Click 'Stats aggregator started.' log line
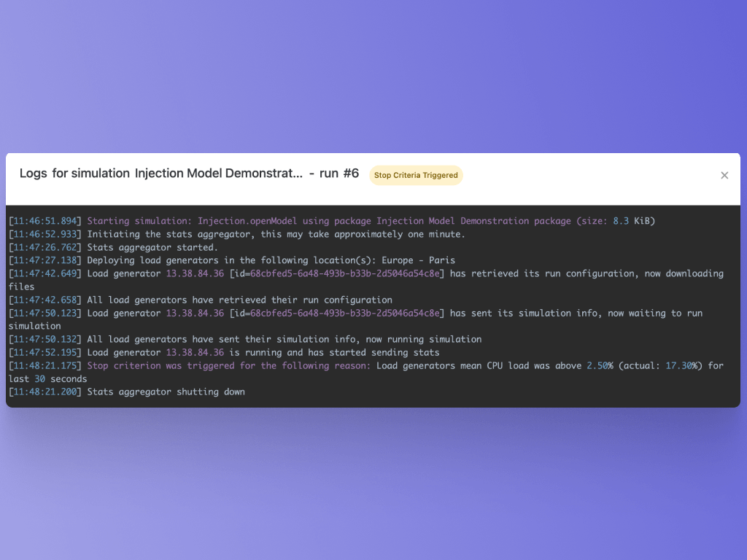 click(x=152, y=248)
